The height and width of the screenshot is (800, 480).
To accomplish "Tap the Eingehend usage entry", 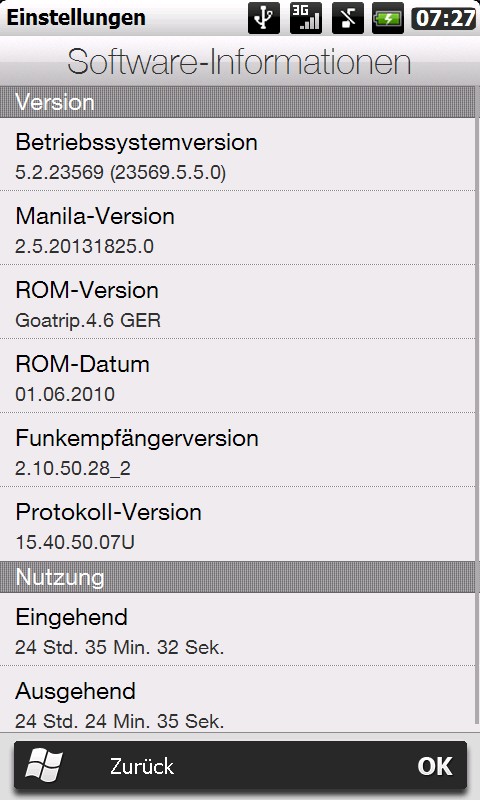I will coord(238,630).
